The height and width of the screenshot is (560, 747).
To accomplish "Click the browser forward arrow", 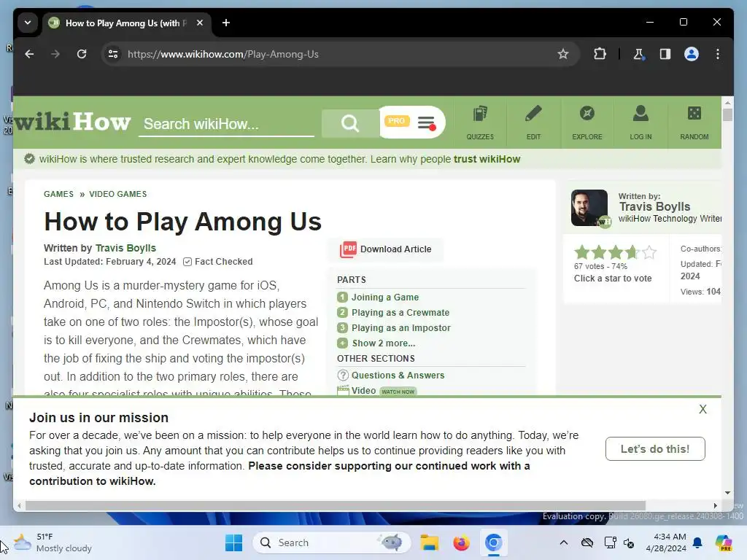I will point(55,54).
